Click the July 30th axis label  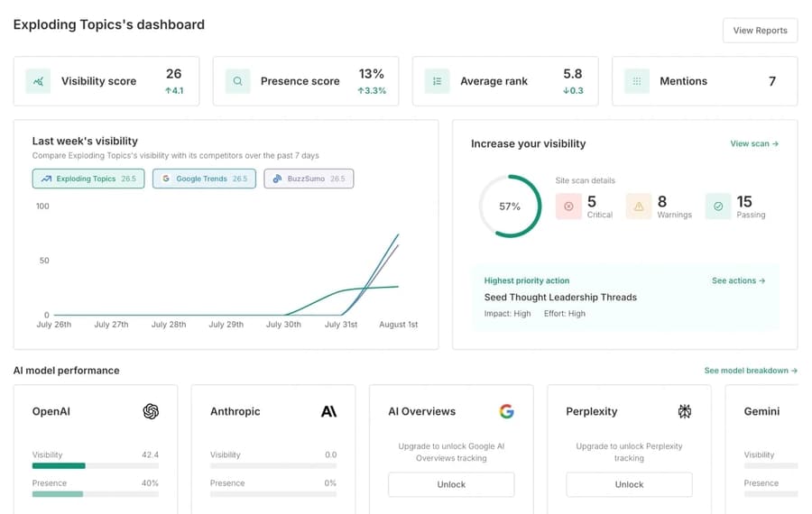[283, 325]
